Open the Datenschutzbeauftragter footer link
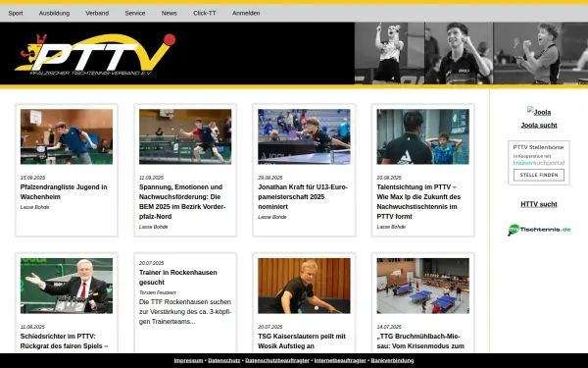The width and height of the screenshot is (588, 368). coord(277,360)
